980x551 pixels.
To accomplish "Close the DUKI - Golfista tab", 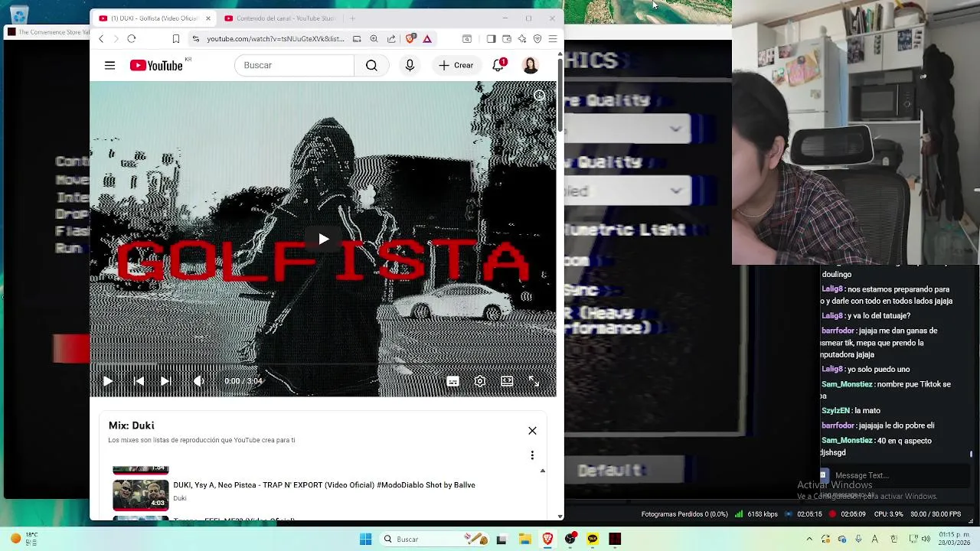I will [207, 18].
